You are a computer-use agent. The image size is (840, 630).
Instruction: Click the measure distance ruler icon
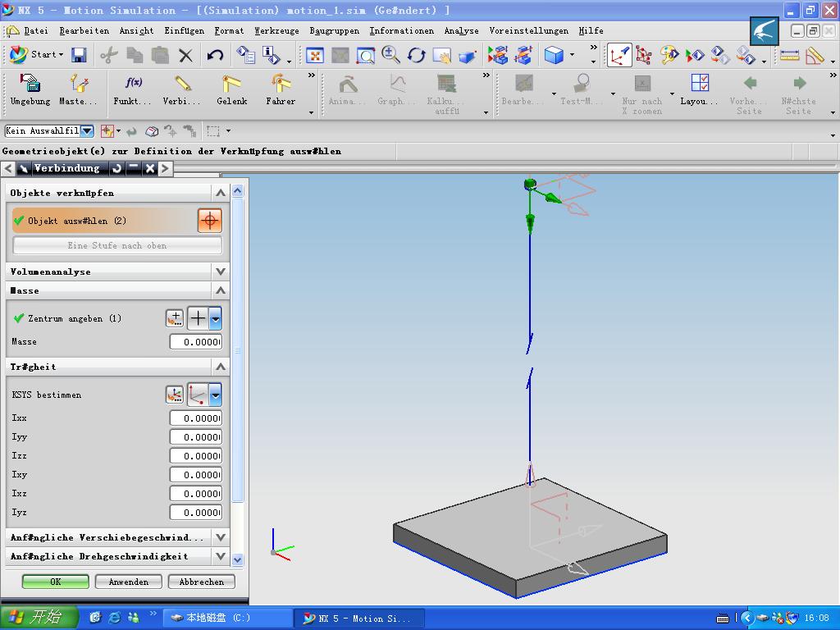point(789,55)
